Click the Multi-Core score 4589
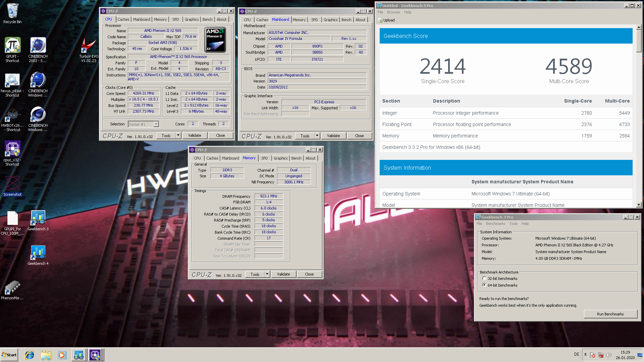 click(x=569, y=66)
